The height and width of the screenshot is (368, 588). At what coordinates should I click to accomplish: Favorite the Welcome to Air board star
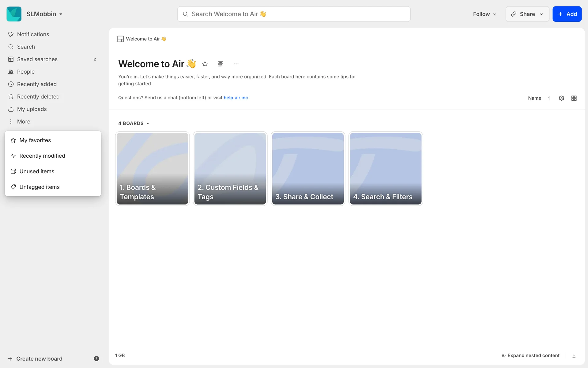[205, 64]
